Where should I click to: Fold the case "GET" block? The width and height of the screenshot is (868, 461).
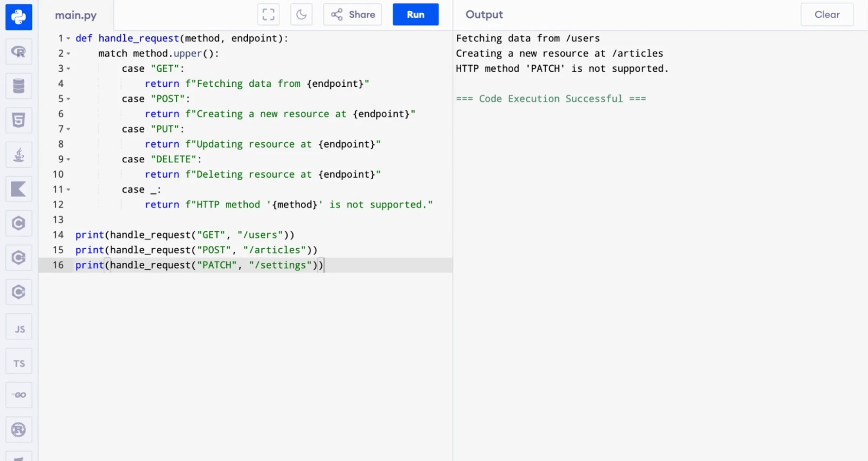pos(68,69)
